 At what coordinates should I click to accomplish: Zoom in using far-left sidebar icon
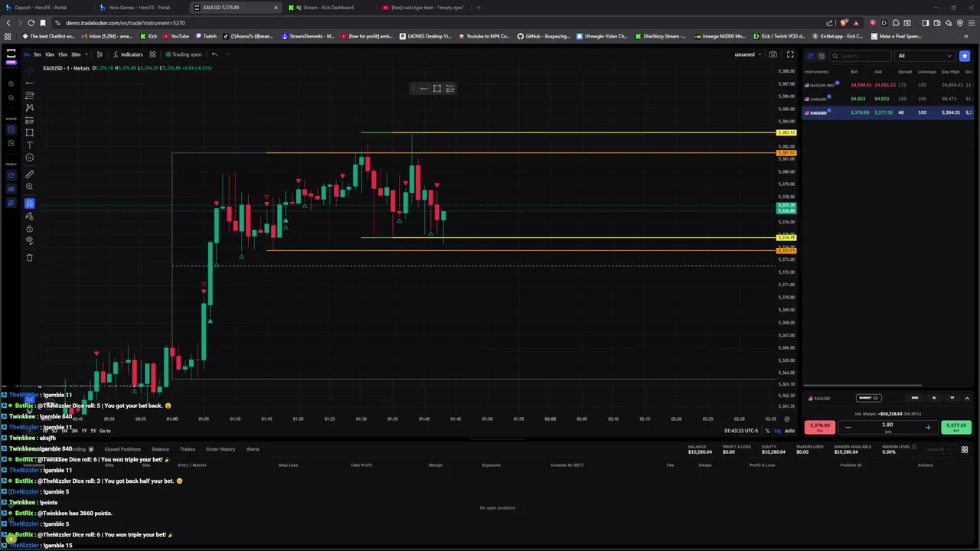[11, 83]
